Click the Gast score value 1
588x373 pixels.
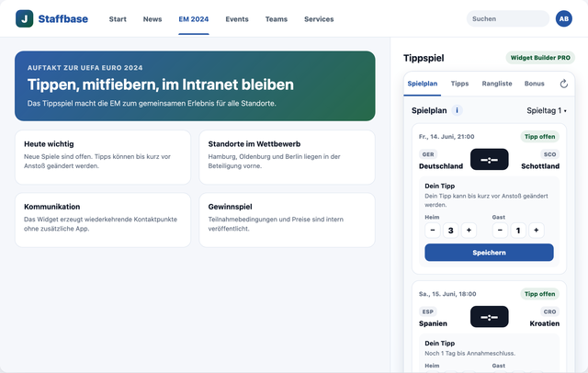click(x=518, y=231)
